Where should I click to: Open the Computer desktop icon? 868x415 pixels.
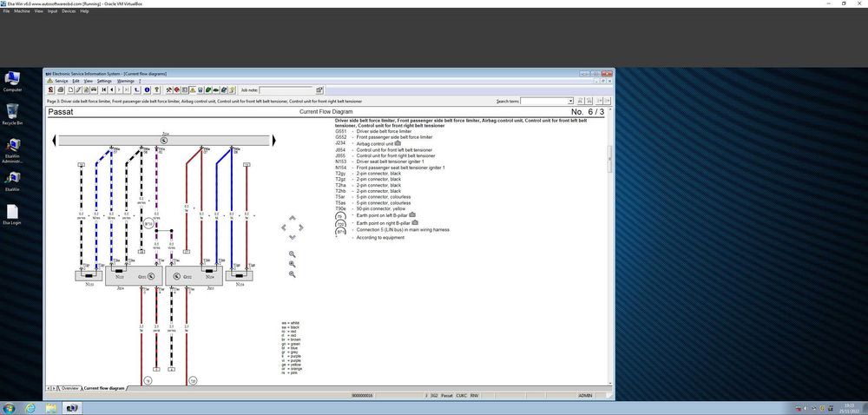[x=12, y=82]
